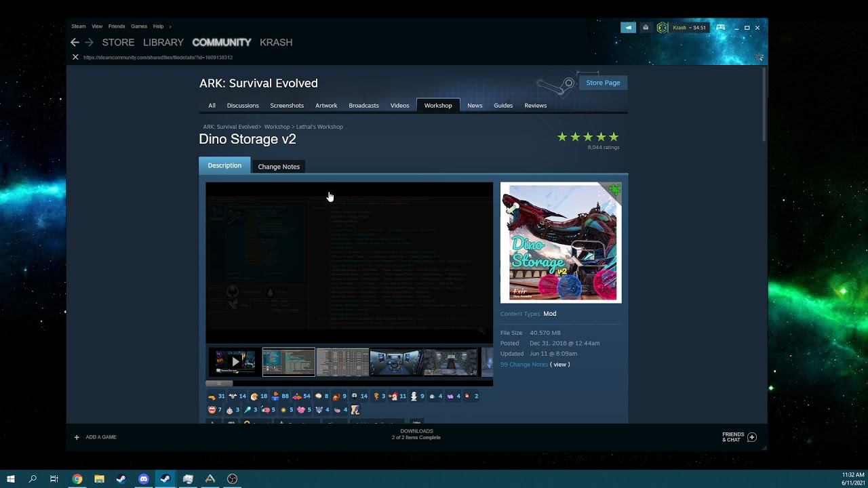This screenshot has width=868, height=488.
Task: Open Google Chrome from the taskbar
Action: (77, 479)
